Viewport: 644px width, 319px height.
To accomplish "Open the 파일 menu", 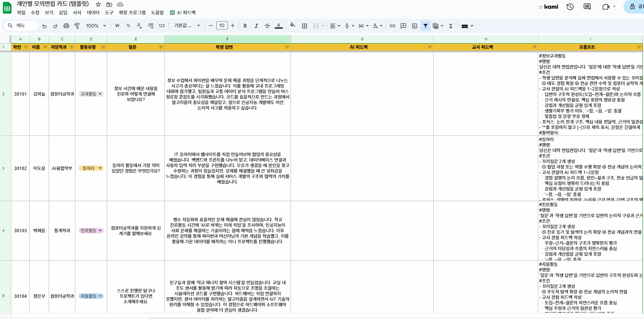I will click(21, 12).
